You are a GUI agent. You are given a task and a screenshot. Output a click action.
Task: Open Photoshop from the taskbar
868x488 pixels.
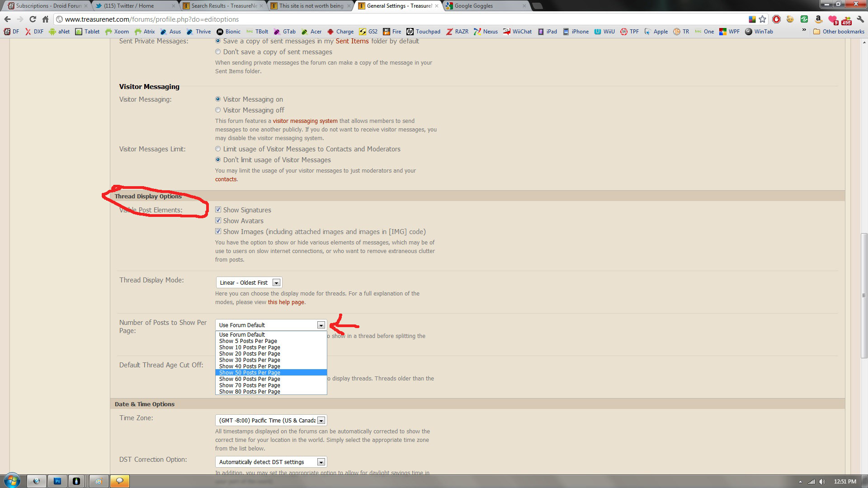click(x=57, y=481)
